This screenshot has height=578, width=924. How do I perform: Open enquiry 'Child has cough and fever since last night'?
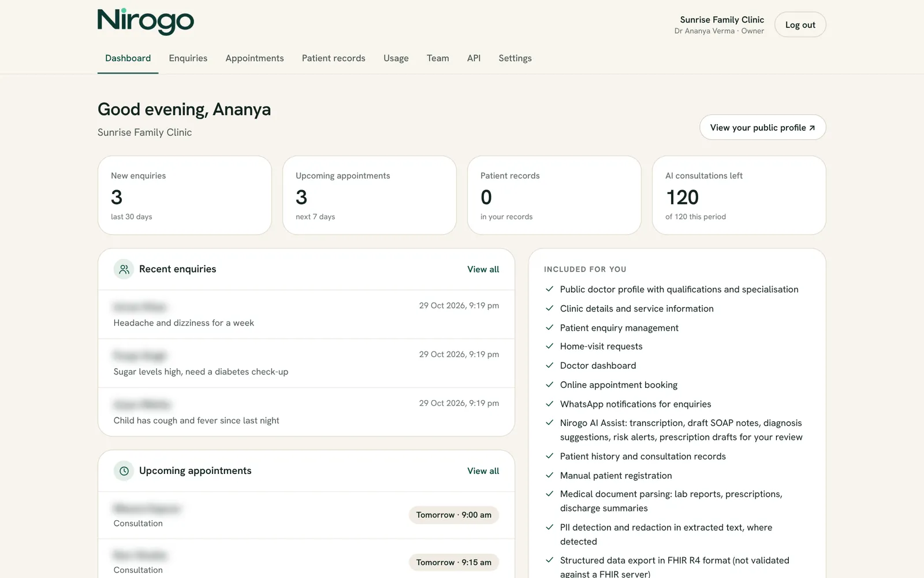pyautogui.click(x=306, y=412)
